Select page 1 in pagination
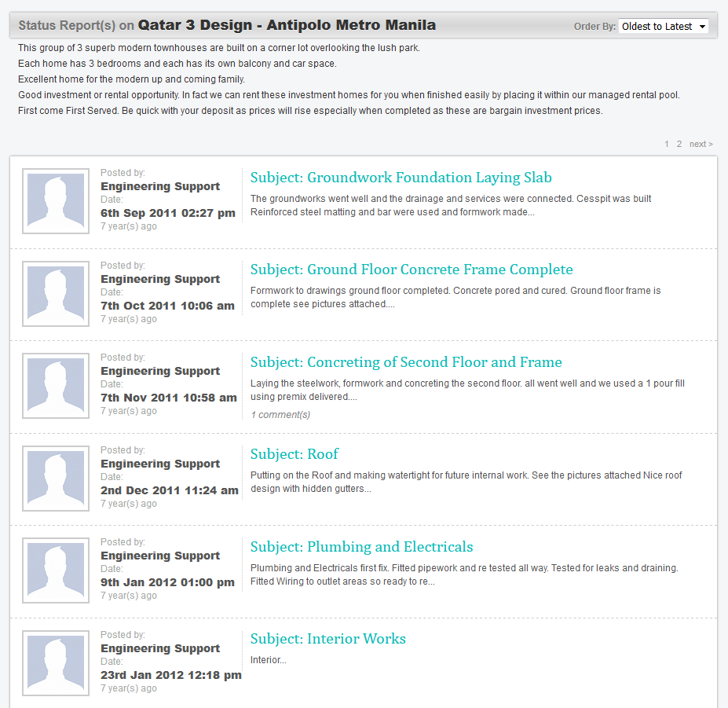 (x=667, y=144)
